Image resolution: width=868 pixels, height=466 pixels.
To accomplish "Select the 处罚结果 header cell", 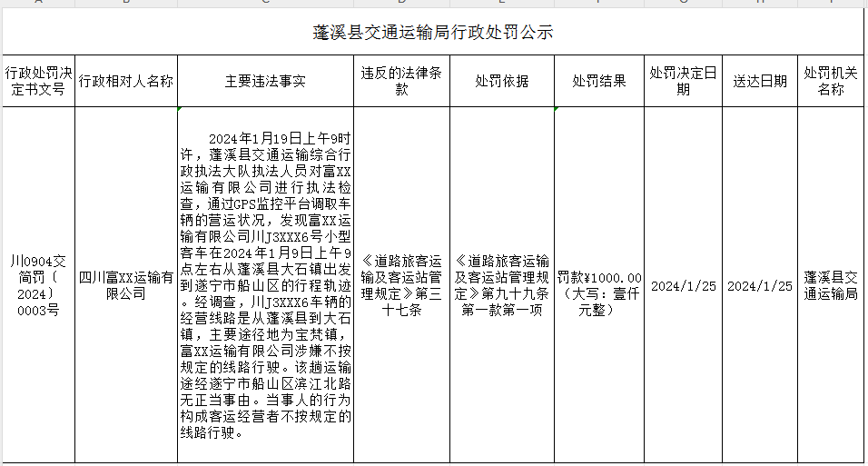I will 598,81.
